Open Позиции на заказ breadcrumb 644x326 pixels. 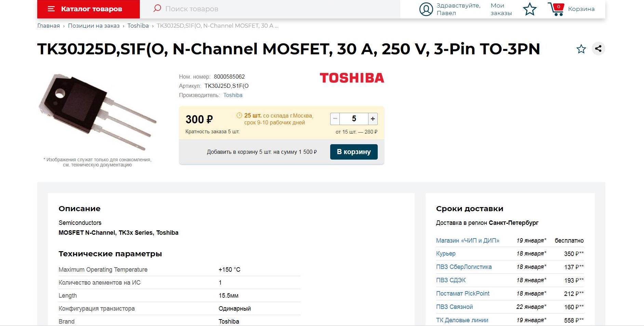point(94,26)
